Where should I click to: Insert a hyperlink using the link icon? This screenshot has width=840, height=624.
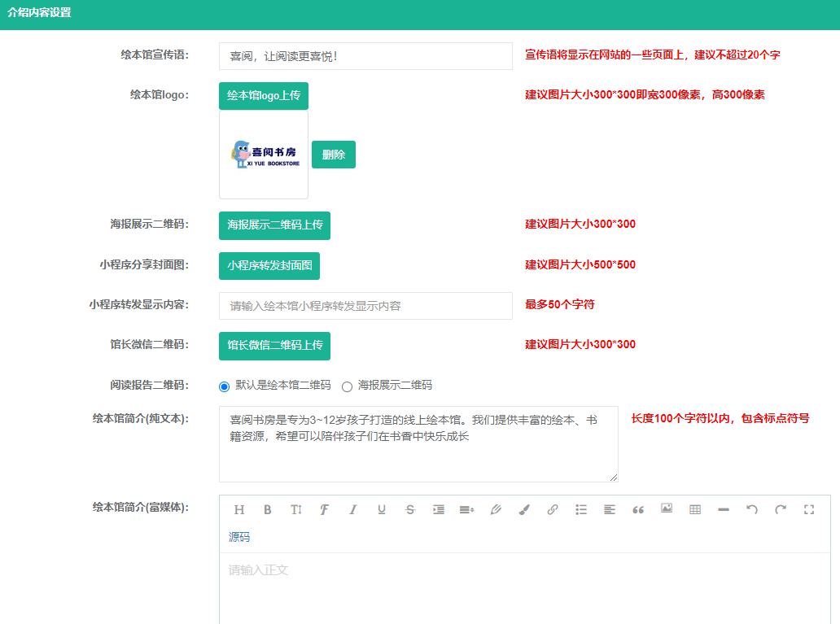(x=553, y=510)
